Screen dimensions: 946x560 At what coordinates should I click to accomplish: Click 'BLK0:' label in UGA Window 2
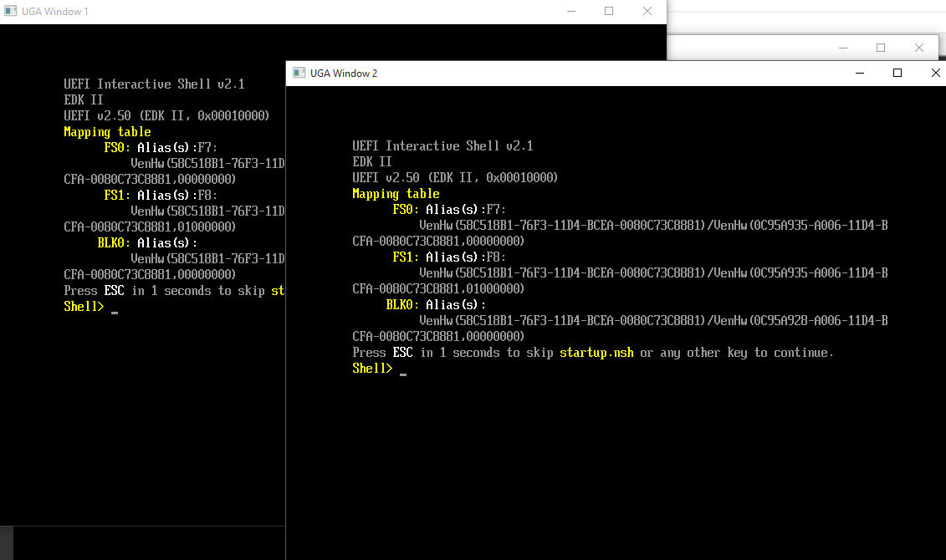pos(402,304)
